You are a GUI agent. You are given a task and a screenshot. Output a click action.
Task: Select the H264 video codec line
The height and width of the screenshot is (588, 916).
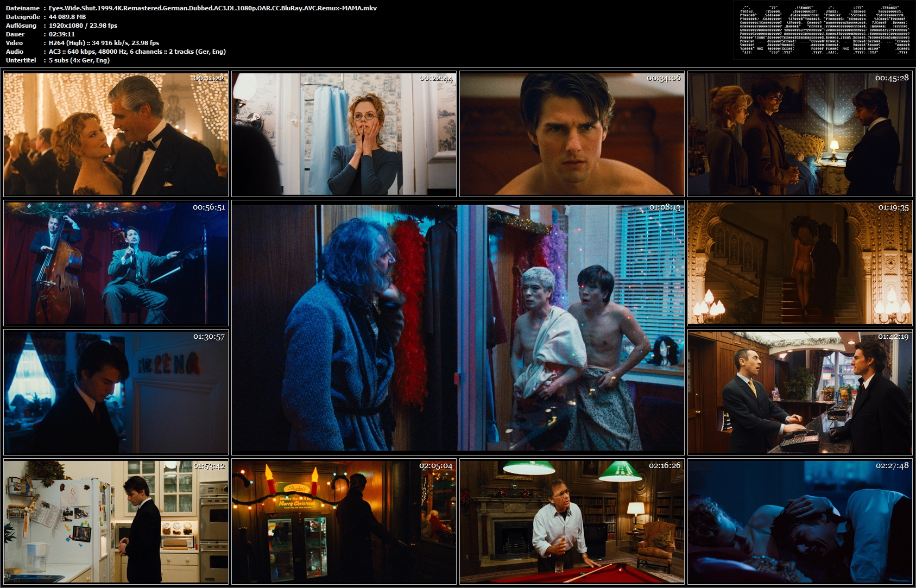tap(104, 43)
